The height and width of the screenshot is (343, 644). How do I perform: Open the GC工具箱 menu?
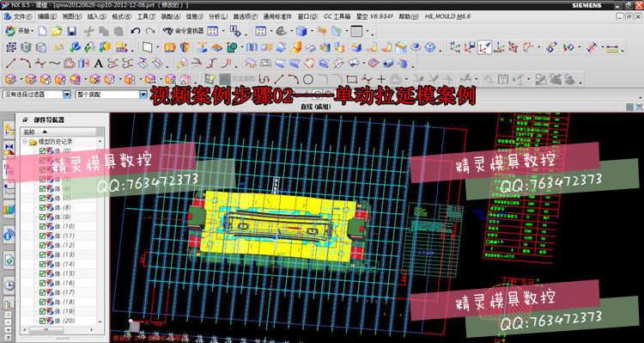(x=337, y=17)
